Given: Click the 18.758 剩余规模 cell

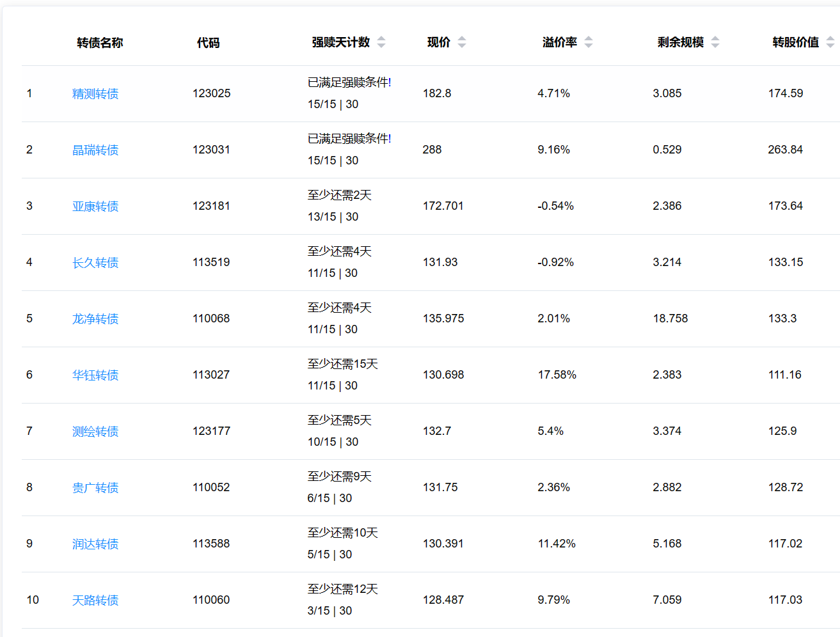Looking at the screenshot, I should coord(670,318).
